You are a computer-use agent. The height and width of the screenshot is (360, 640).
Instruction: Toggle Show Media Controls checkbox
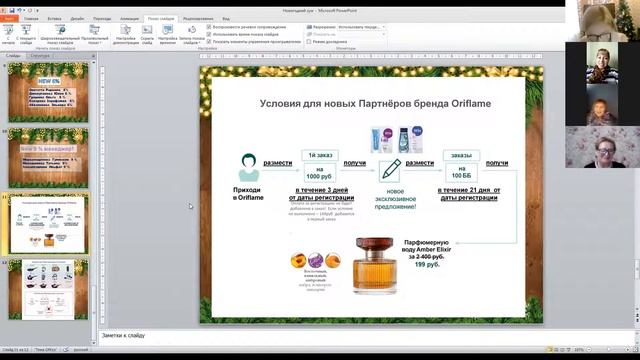(209, 42)
